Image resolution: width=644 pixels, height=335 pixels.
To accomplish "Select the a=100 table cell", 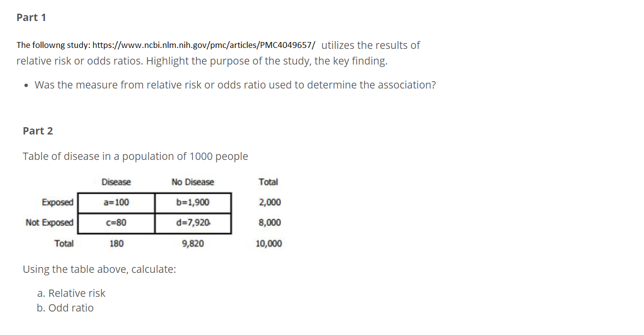I will [116, 202].
